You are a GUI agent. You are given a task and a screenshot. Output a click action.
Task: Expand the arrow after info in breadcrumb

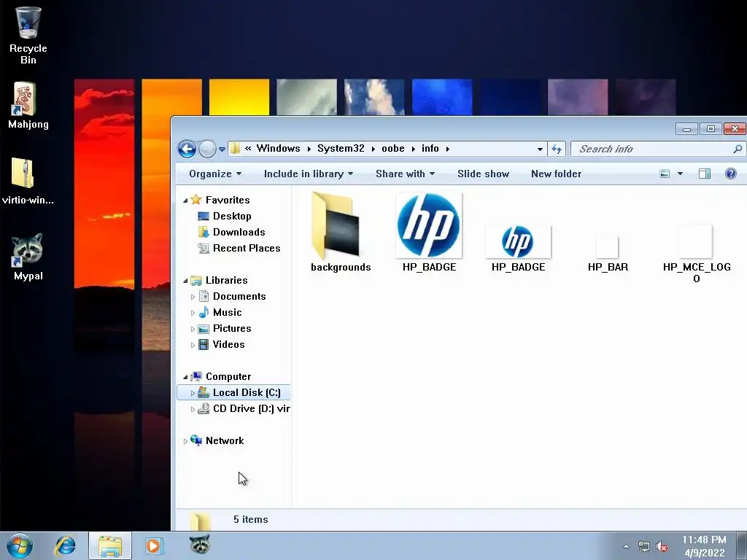(448, 149)
